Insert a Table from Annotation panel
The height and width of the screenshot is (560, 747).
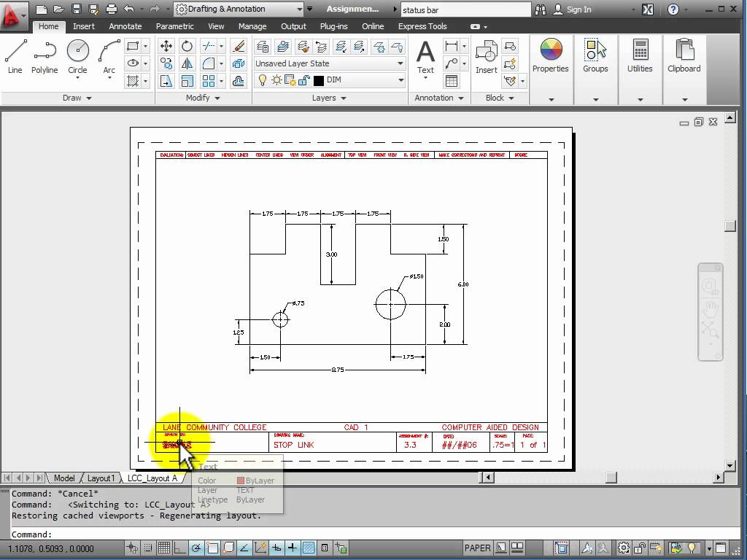tap(451, 81)
